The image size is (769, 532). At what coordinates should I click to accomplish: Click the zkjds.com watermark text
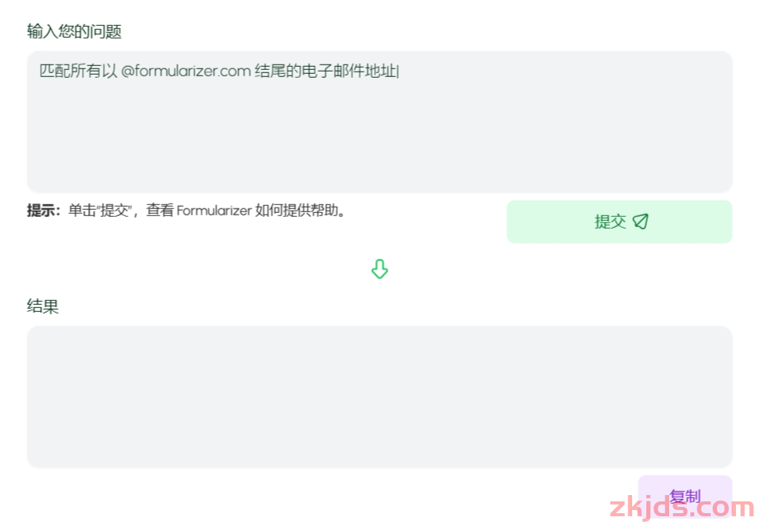(682, 508)
